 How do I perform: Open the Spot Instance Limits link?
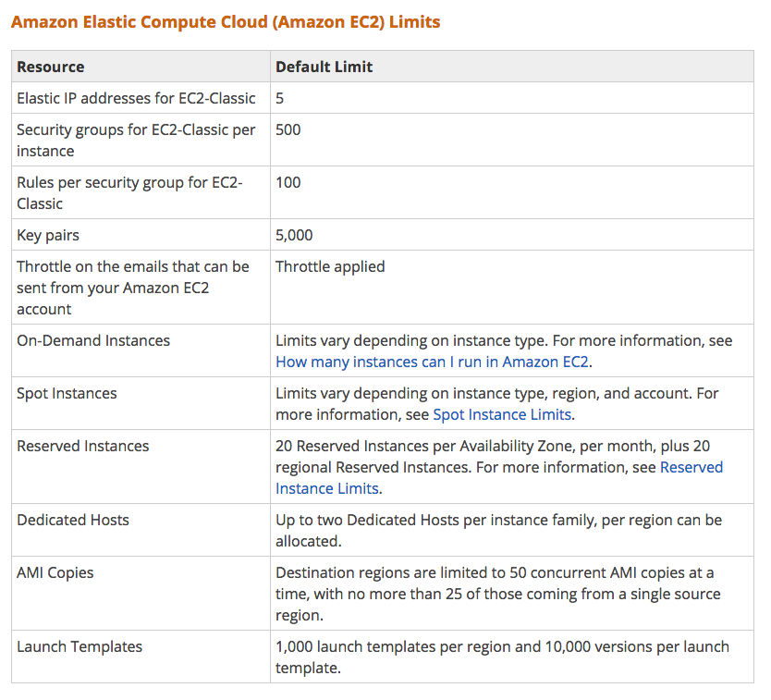[502, 414]
